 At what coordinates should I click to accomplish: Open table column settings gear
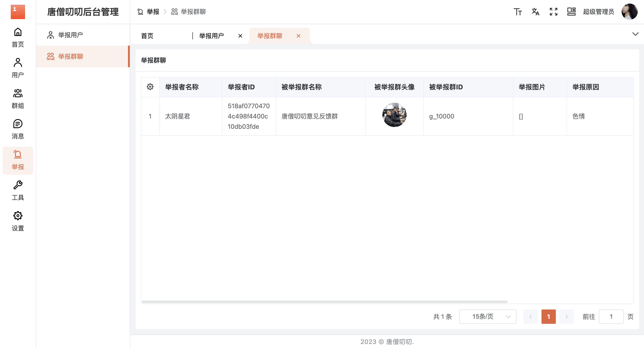pos(150,87)
